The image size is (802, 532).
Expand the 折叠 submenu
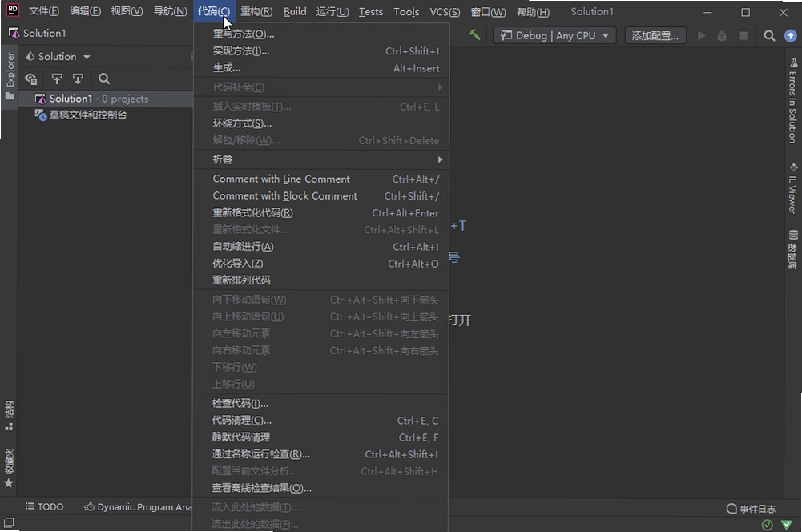(x=321, y=159)
